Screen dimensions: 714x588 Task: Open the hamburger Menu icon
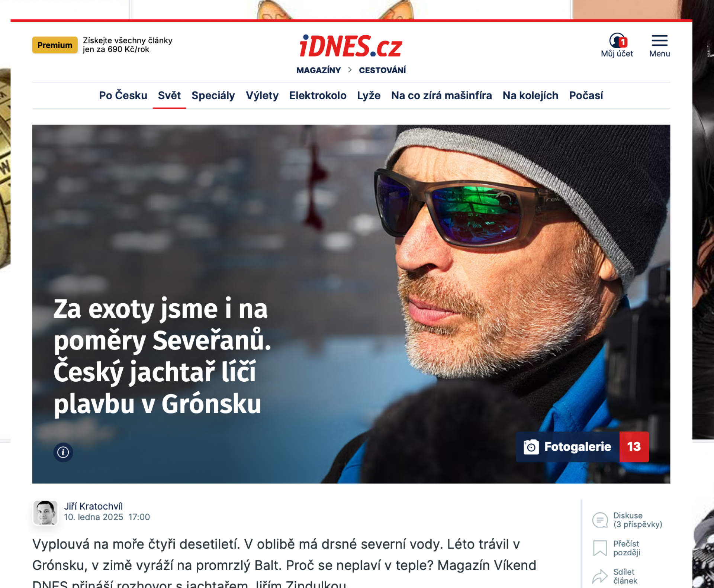(x=659, y=40)
